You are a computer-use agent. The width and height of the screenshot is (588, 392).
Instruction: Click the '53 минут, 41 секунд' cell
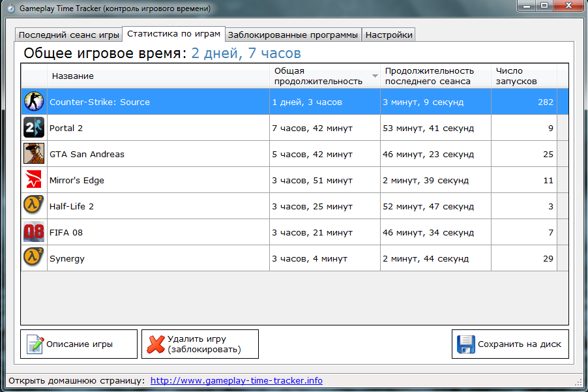435,128
